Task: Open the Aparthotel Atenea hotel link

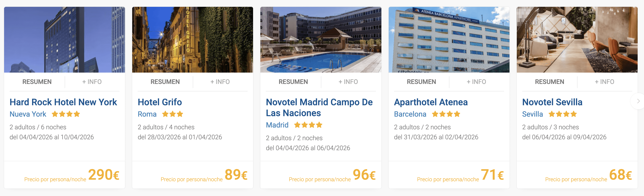Action: click(x=431, y=102)
